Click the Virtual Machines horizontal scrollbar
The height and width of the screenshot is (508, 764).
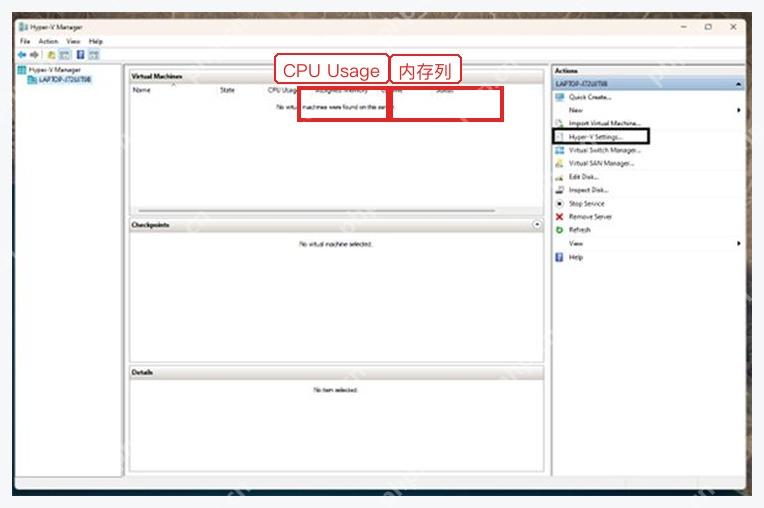pyautogui.click(x=317, y=211)
